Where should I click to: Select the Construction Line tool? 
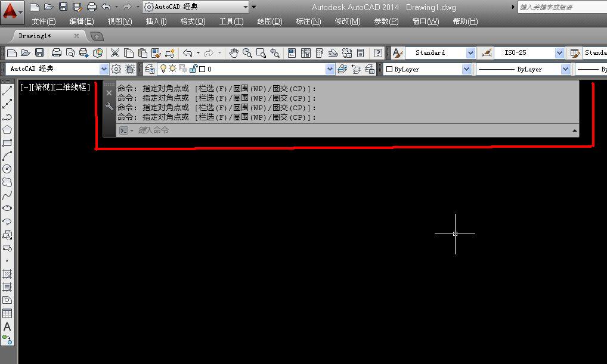[7, 104]
